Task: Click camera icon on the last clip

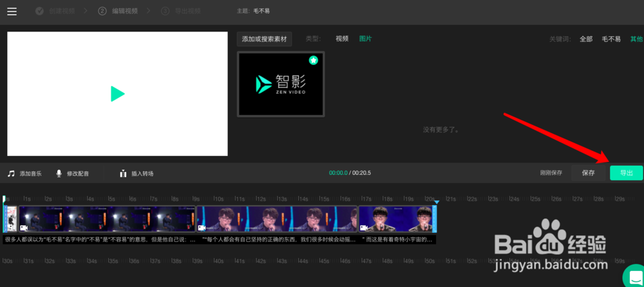Action: click(363, 228)
